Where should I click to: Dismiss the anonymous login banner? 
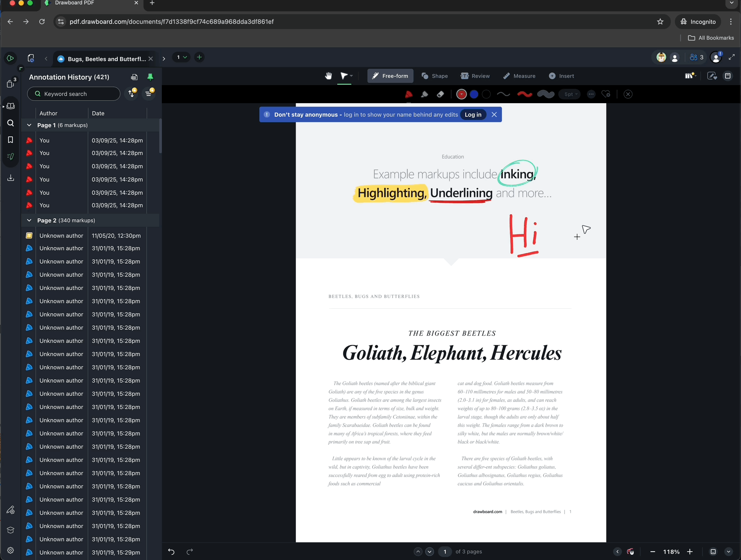tap(494, 115)
